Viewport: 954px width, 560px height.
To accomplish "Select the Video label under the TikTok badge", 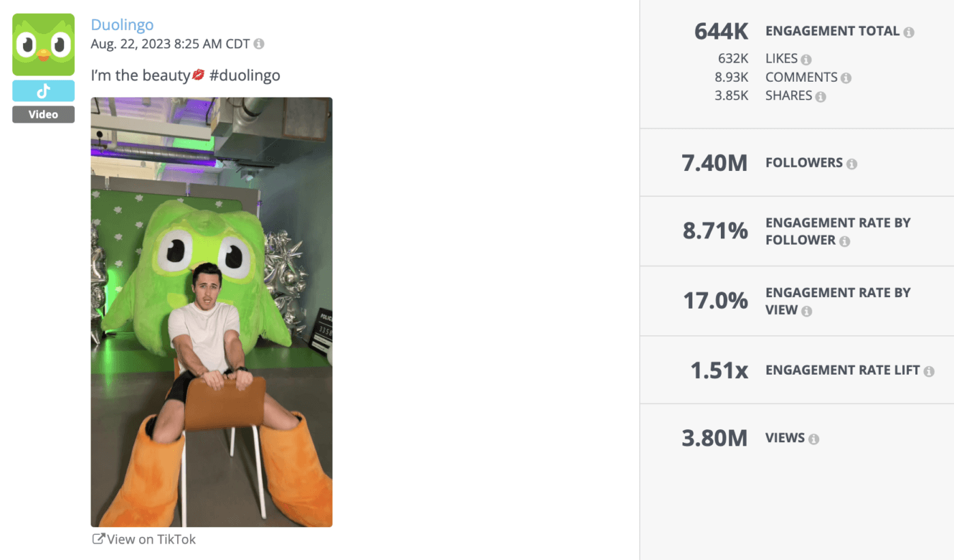I will (43, 114).
